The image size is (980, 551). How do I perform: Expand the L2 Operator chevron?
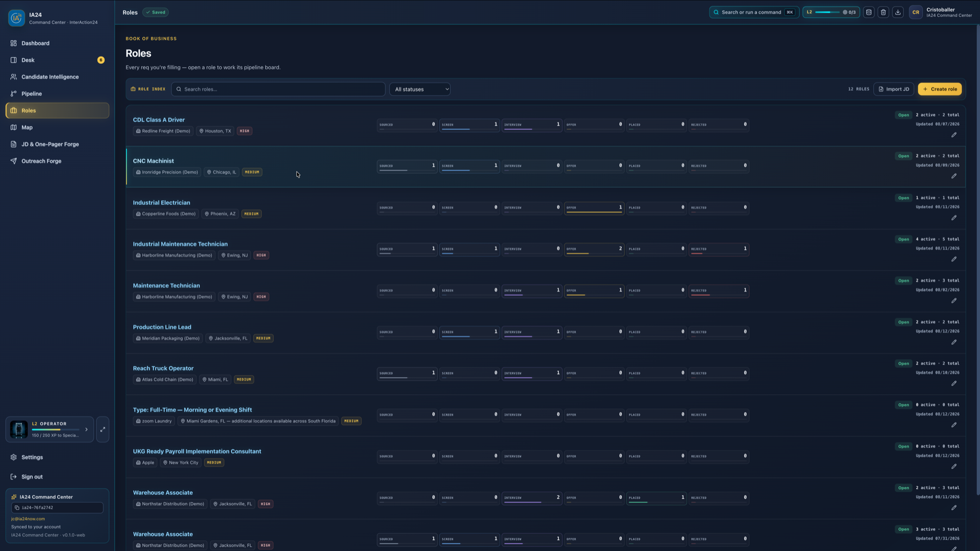point(86,430)
